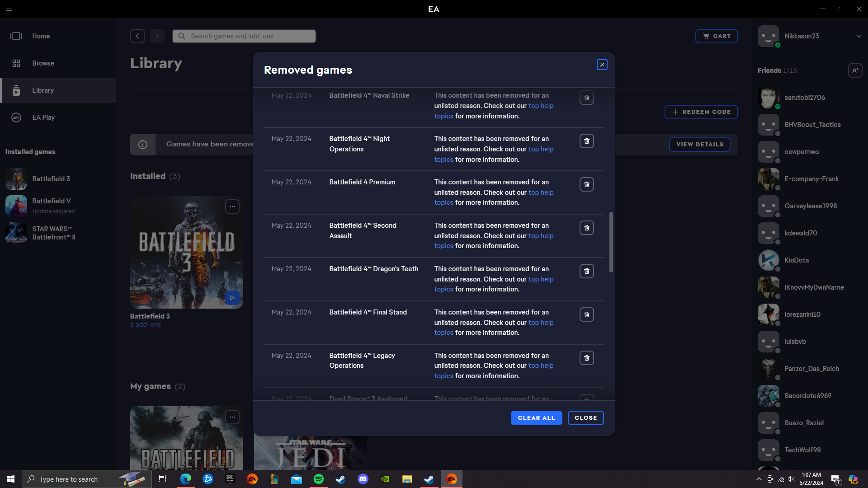The width and height of the screenshot is (868, 488).
Task: Open Library section
Action: (x=58, y=90)
